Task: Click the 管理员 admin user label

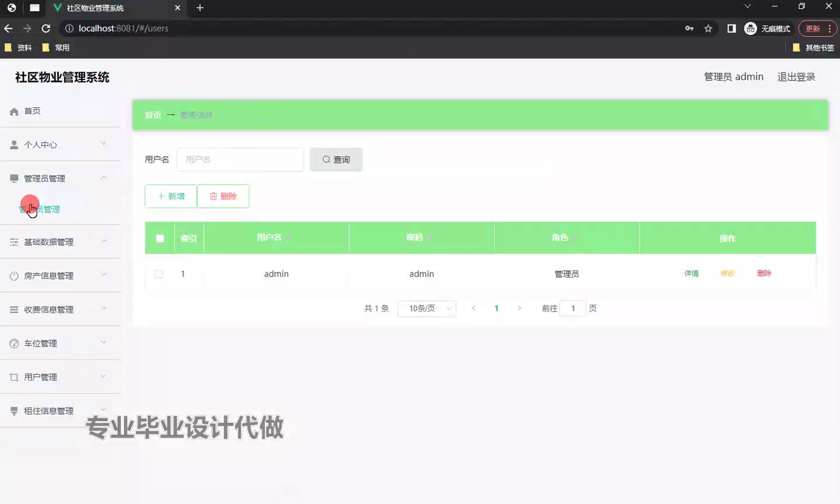Action: point(734,77)
